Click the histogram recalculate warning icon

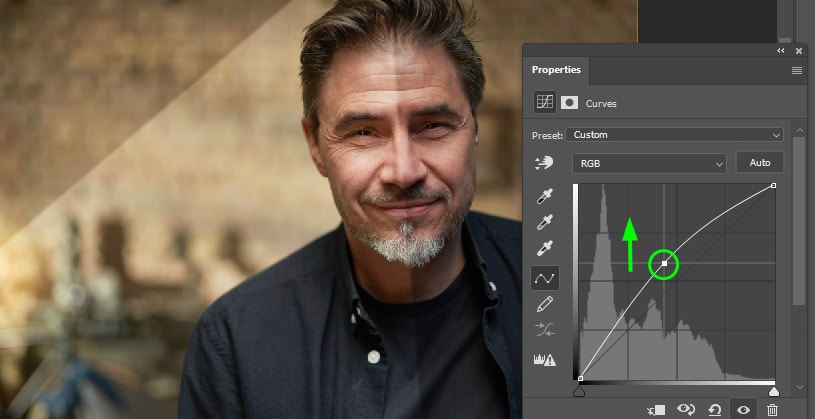pos(544,359)
